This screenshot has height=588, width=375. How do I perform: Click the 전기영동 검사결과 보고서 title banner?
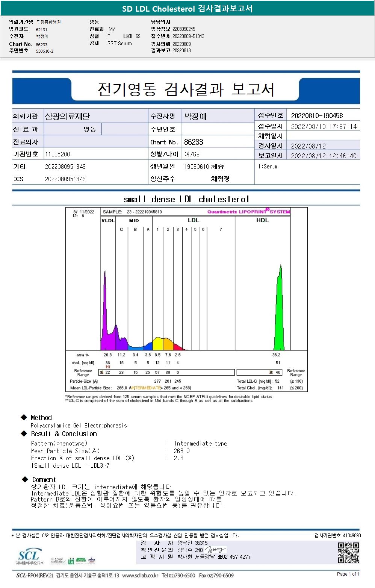186,89
